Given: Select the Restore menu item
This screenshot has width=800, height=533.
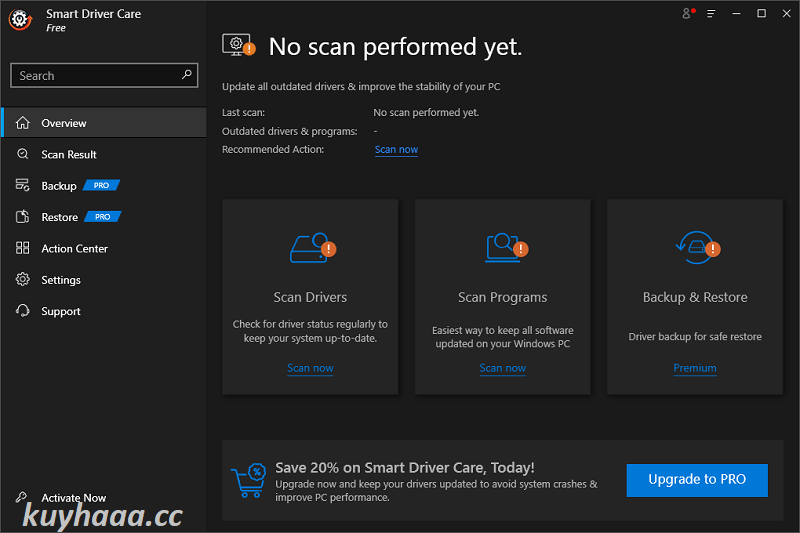Looking at the screenshot, I should (104, 217).
